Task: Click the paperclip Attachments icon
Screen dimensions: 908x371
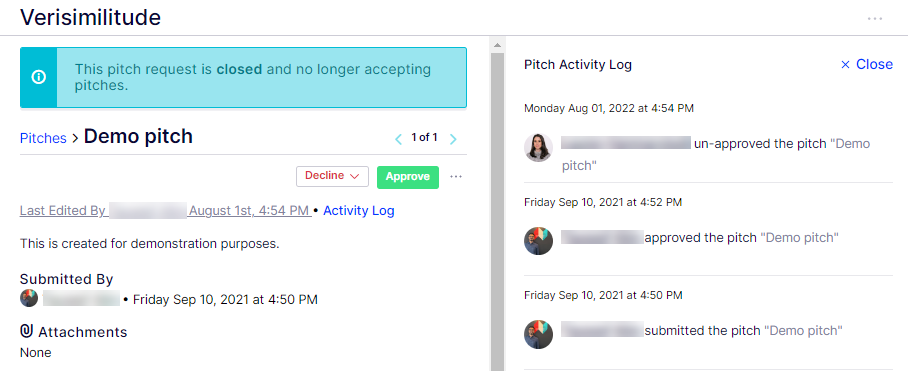Action: click(26, 331)
